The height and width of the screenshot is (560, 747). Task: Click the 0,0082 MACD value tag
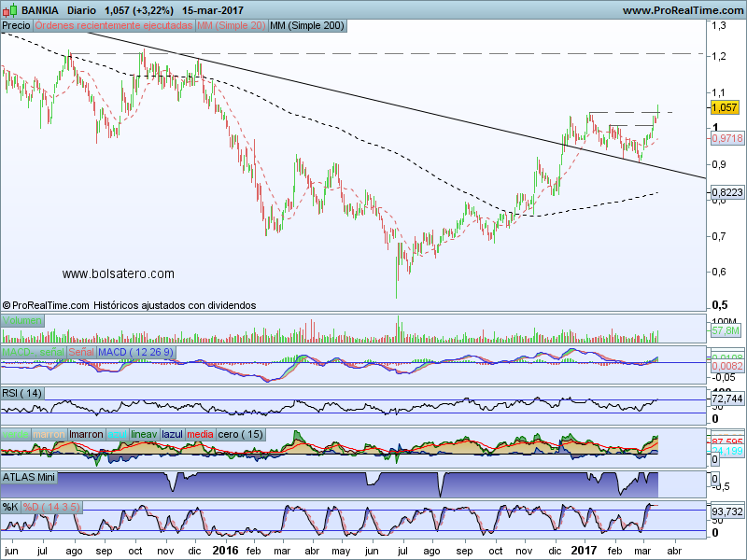726,367
